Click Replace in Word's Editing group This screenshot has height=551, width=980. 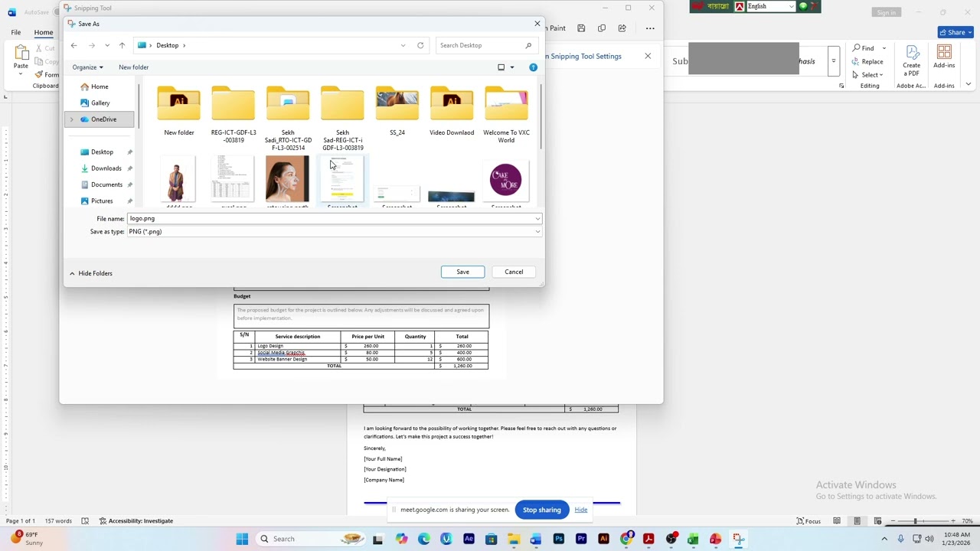click(x=867, y=61)
